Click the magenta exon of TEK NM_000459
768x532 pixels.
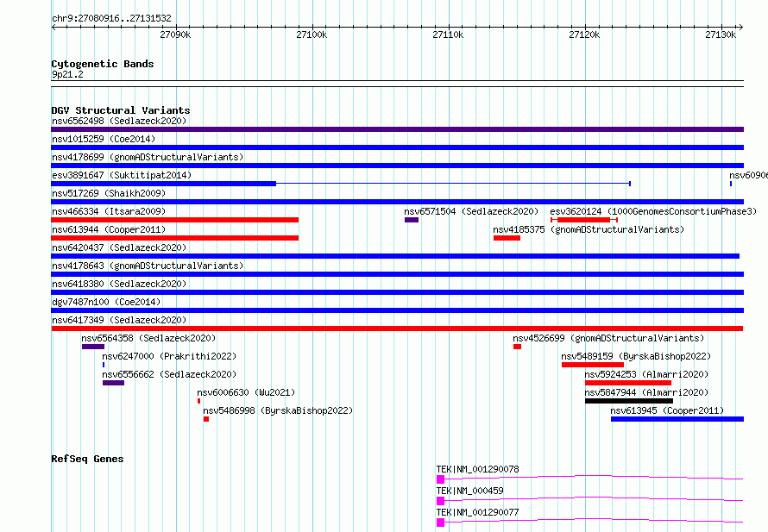(x=440, y=501)
